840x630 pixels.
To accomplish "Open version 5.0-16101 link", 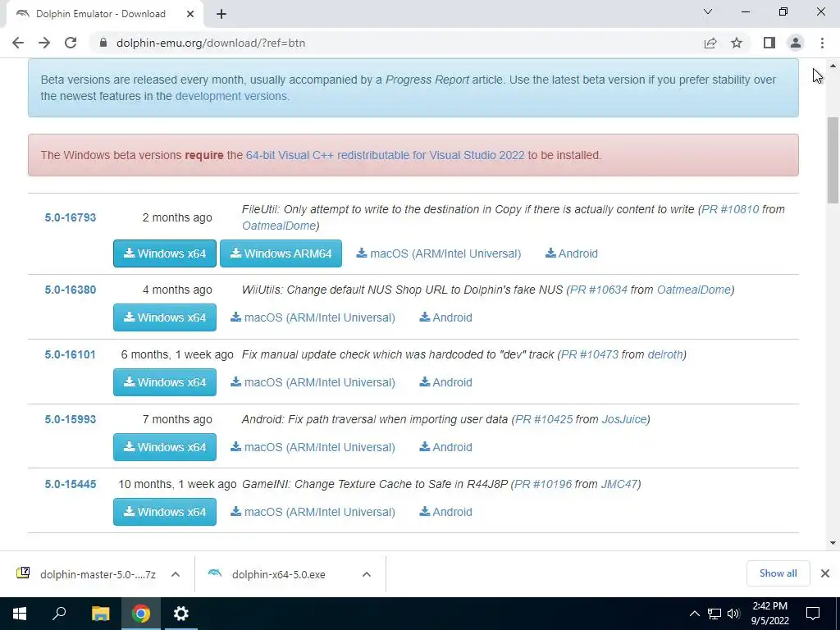I will (x=71, y=354).
